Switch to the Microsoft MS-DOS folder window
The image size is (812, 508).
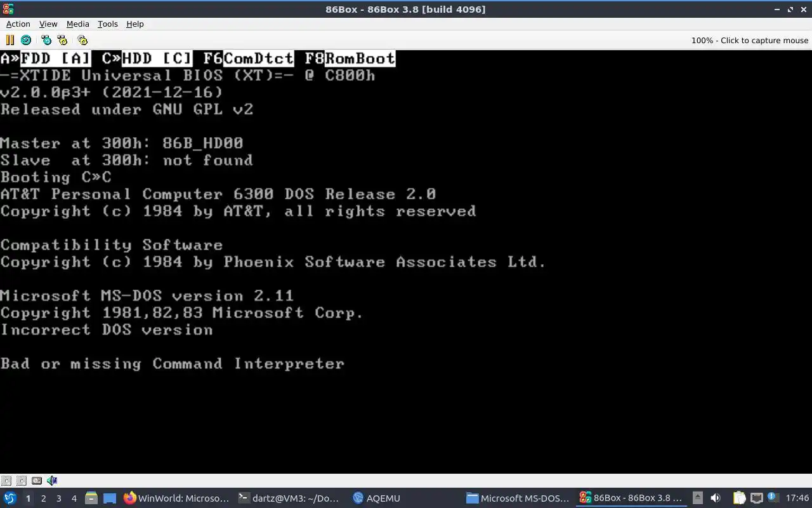click(x=518, y=498)
